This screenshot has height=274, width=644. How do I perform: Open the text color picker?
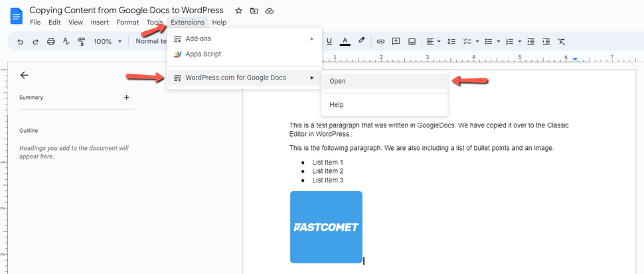[x=345, y=41]
